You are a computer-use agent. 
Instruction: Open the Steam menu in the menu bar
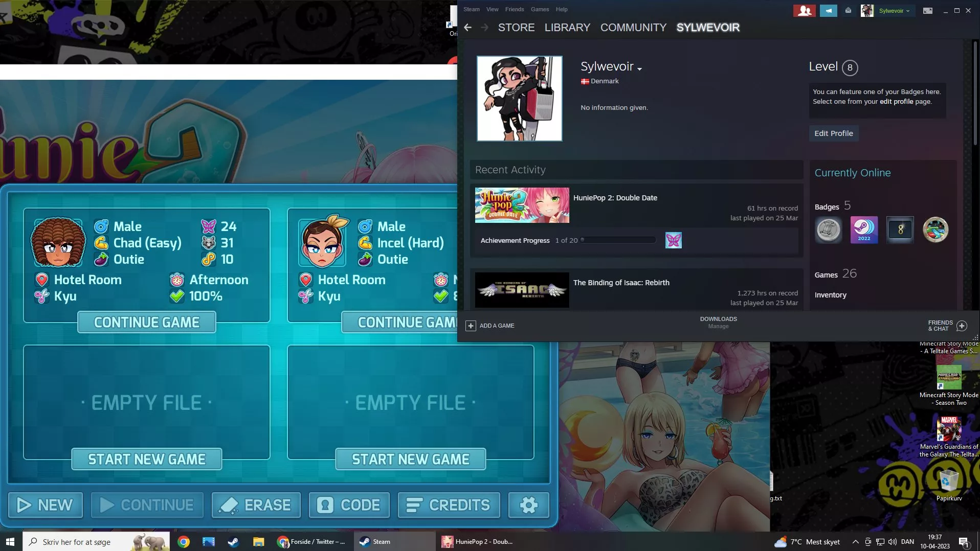[x=471, y=9]
